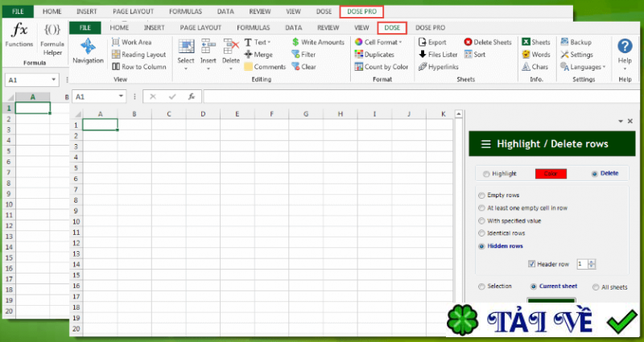
Task: Open the DOSE Filter tool
Action: (303, 55)
